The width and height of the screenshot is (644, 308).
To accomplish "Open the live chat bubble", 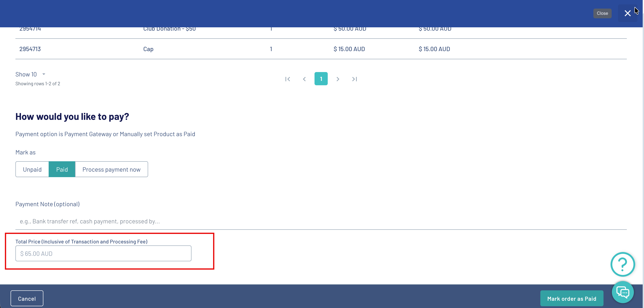I will tap(622, 292).
